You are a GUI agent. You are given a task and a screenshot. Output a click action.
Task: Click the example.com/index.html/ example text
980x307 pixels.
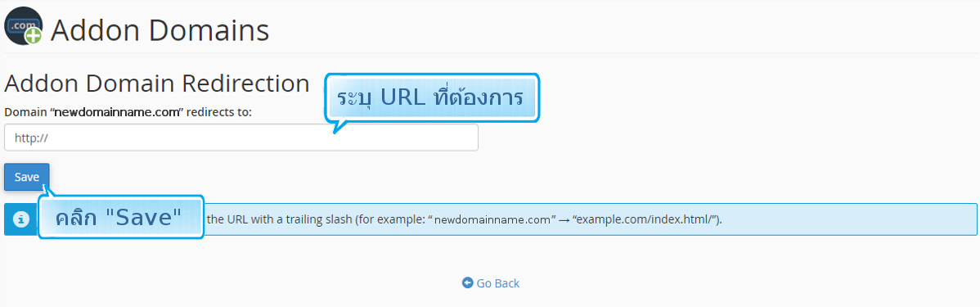645,220
